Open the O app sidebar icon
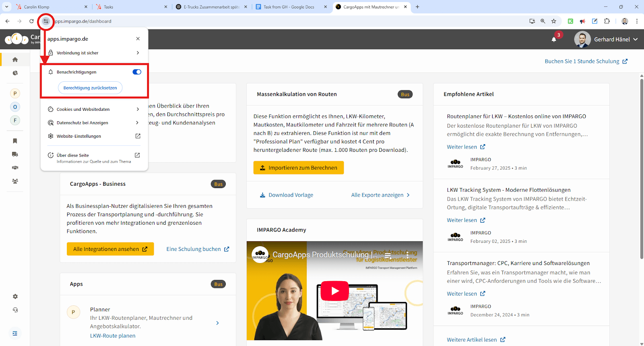 (x=15, y=107)
